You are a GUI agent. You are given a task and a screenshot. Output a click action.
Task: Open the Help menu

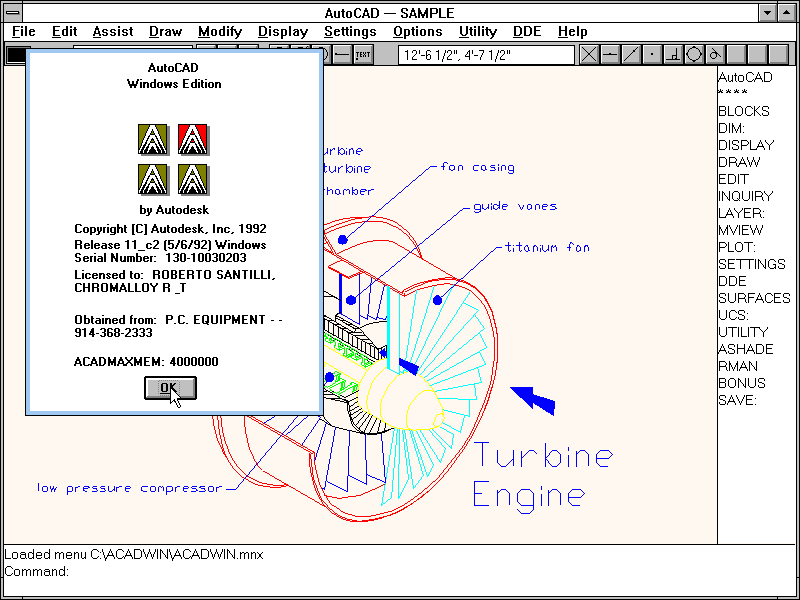click(x=572, y=32)
